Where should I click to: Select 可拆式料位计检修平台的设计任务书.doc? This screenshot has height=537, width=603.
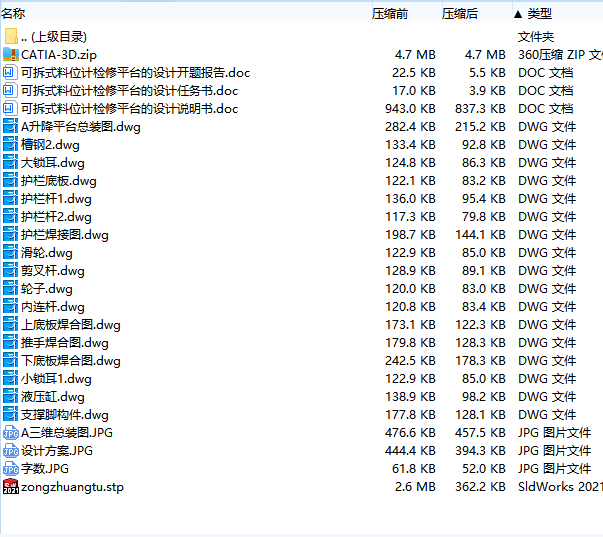tap(130, 91)
